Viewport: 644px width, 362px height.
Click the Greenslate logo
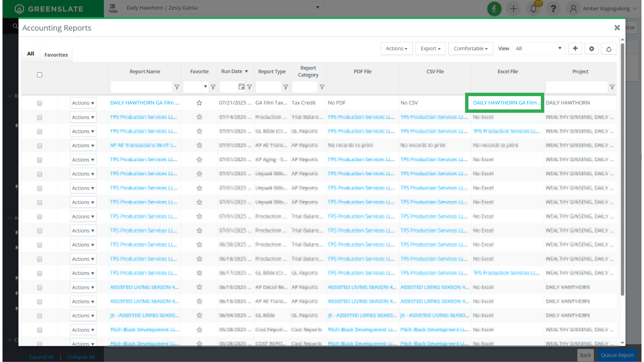pos(49,9)
